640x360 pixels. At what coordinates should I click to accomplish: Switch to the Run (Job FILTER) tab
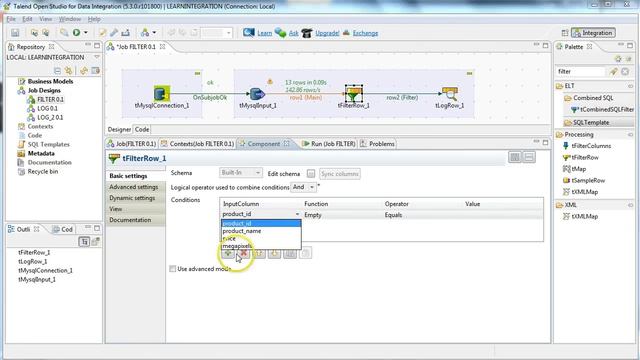pyautogui.click(x=328, y=144)
